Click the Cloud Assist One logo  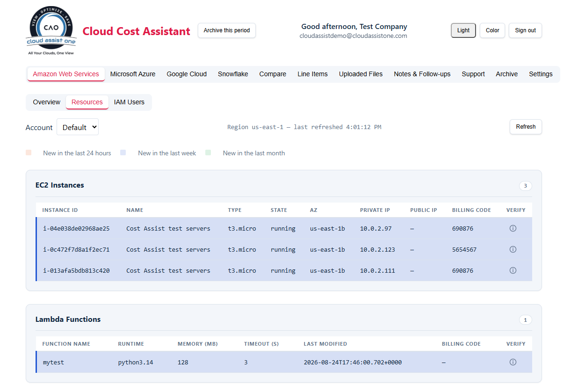(51, 31)
